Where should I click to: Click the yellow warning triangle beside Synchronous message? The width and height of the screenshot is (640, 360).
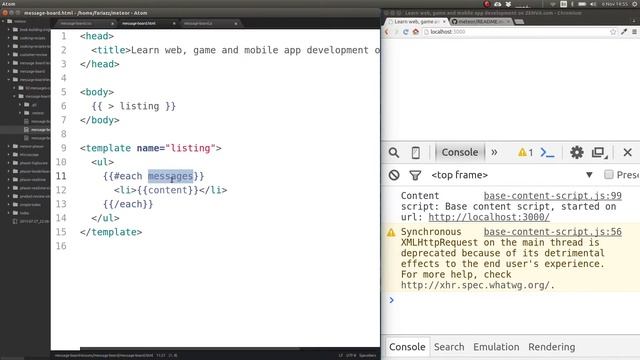(391, 233)
